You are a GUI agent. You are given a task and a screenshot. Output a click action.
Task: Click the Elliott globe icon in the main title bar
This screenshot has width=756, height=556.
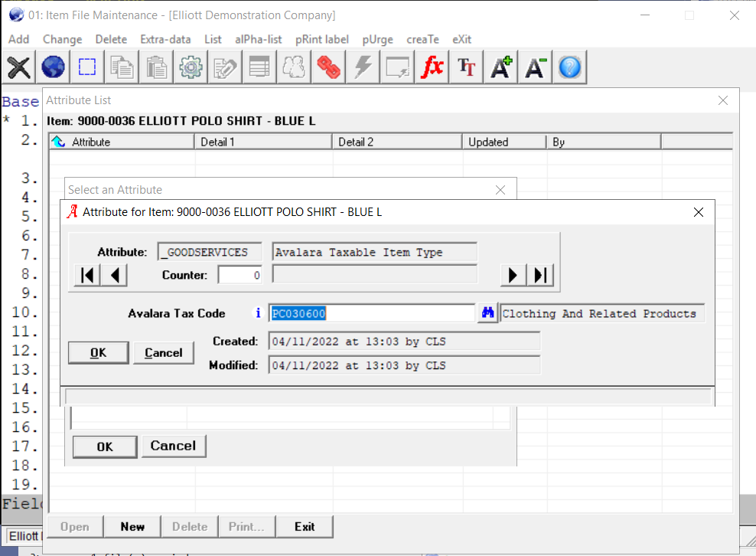coord(16,15)
